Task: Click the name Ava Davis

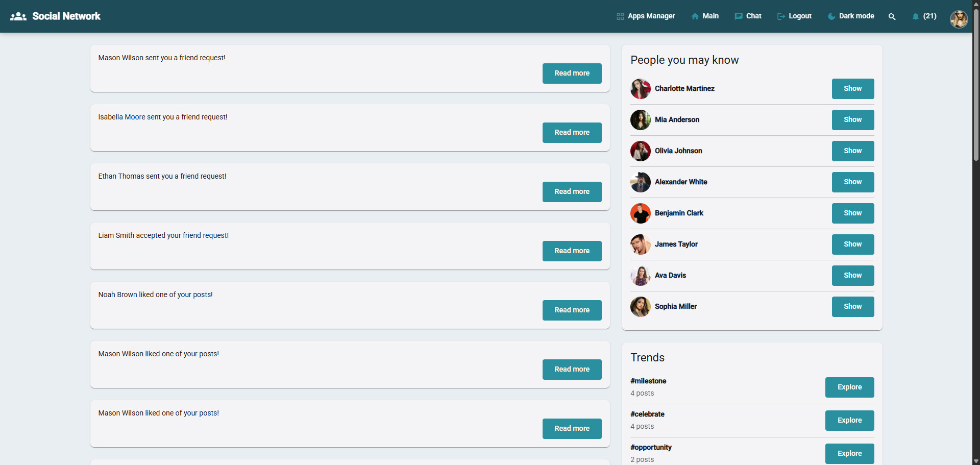Action: 670,275
